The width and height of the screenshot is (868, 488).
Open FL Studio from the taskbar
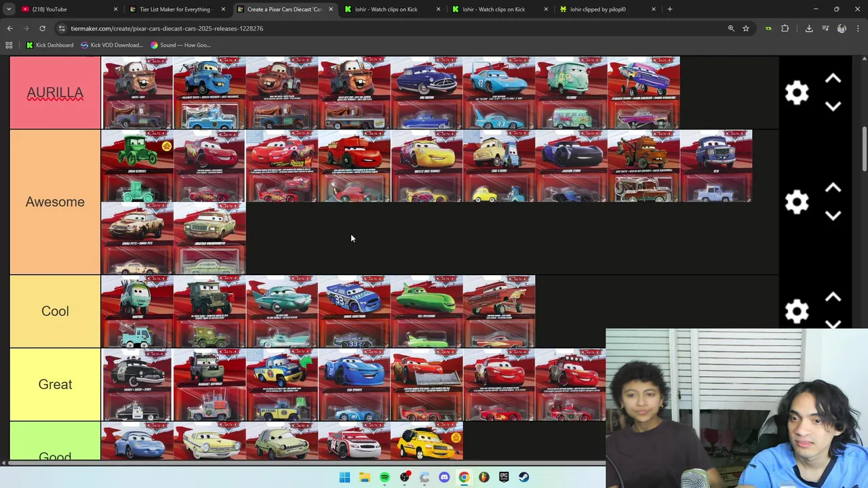(484, 477)
